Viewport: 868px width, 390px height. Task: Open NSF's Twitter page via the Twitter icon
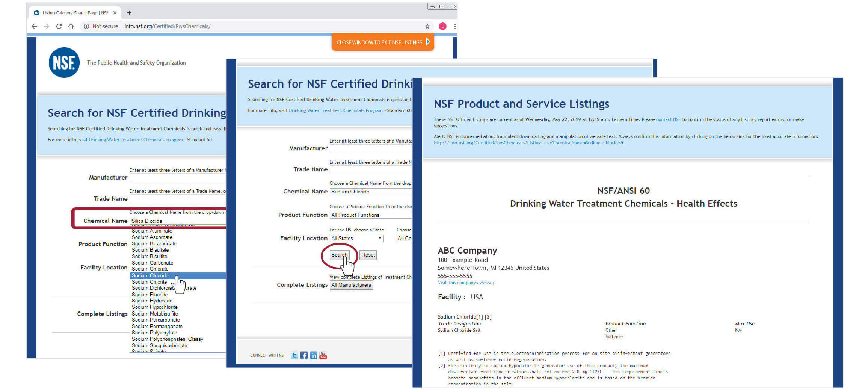(x=294, y=355)
